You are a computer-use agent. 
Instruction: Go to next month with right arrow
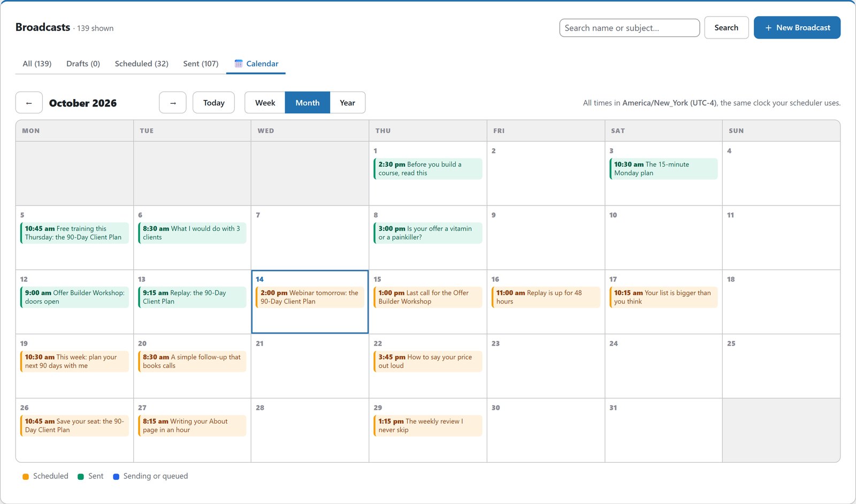173,103
